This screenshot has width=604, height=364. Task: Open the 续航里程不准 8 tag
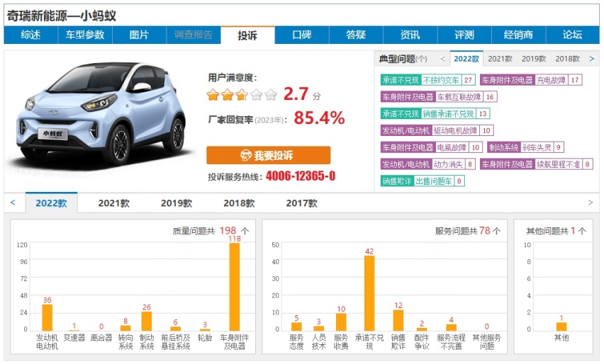[537, 164]
